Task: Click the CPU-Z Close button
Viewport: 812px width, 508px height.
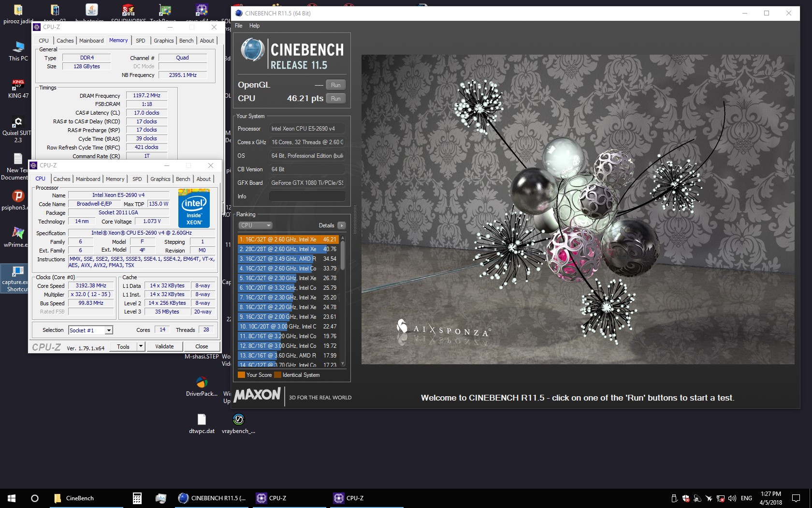Action: point(202,346)
